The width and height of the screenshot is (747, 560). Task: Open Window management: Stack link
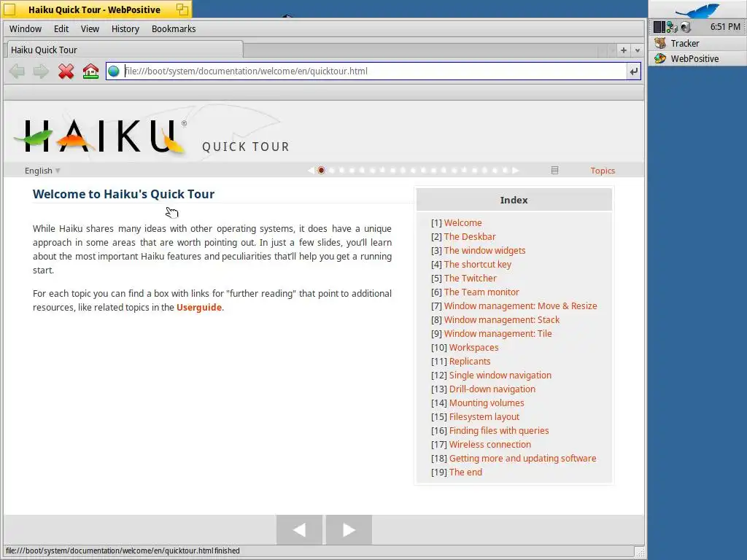pyautogui.click(x=502, y=319)
